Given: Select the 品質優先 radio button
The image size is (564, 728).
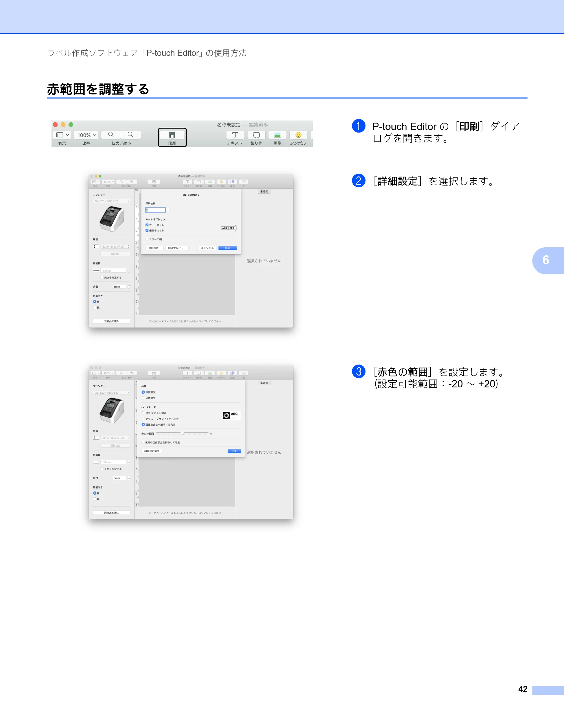Looking at the screenshot, I should [143, 398].
